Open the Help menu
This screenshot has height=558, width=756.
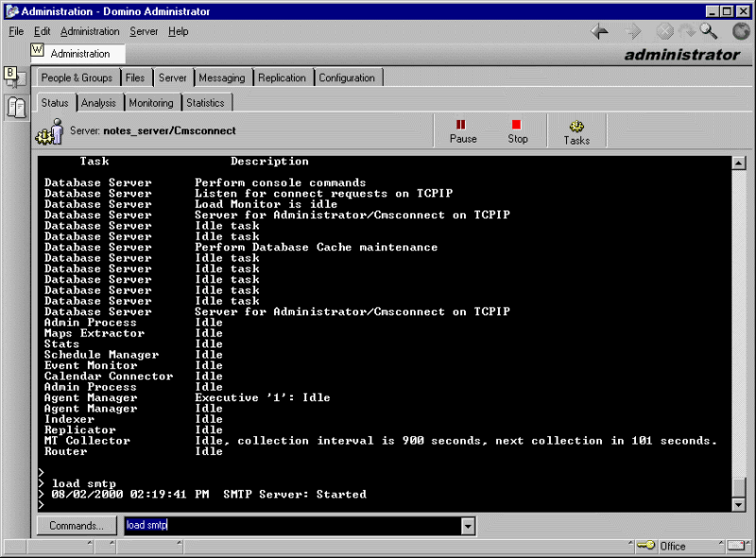tap(178, 32)
